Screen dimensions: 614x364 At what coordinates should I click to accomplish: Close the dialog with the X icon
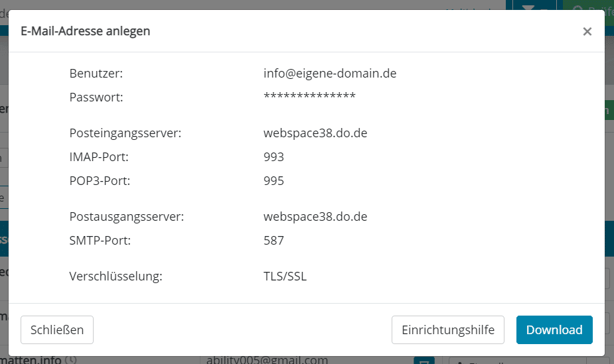coord(587,31)
